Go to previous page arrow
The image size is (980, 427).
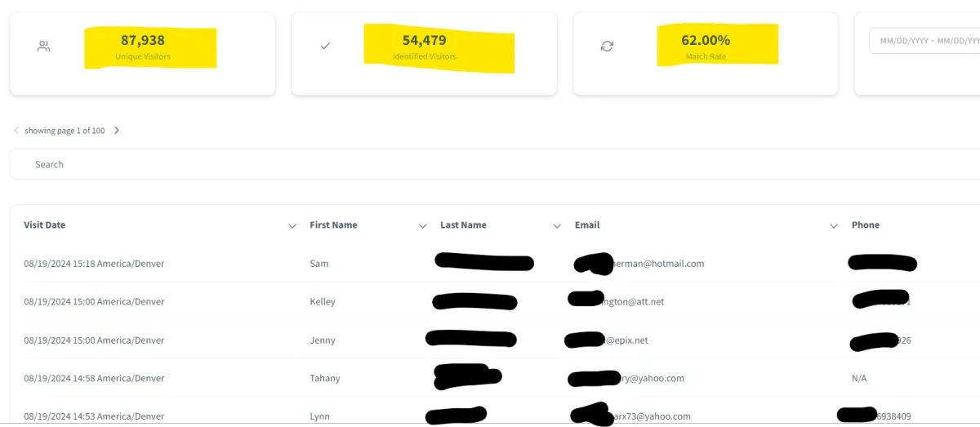[x=16, y=131]
